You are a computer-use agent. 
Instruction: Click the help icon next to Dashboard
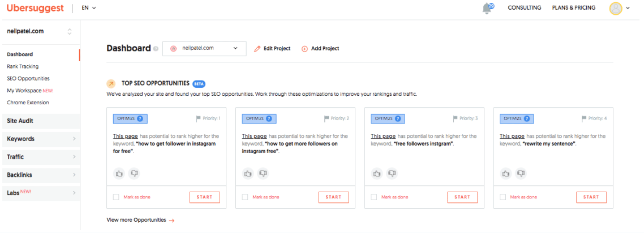point(156,49)
